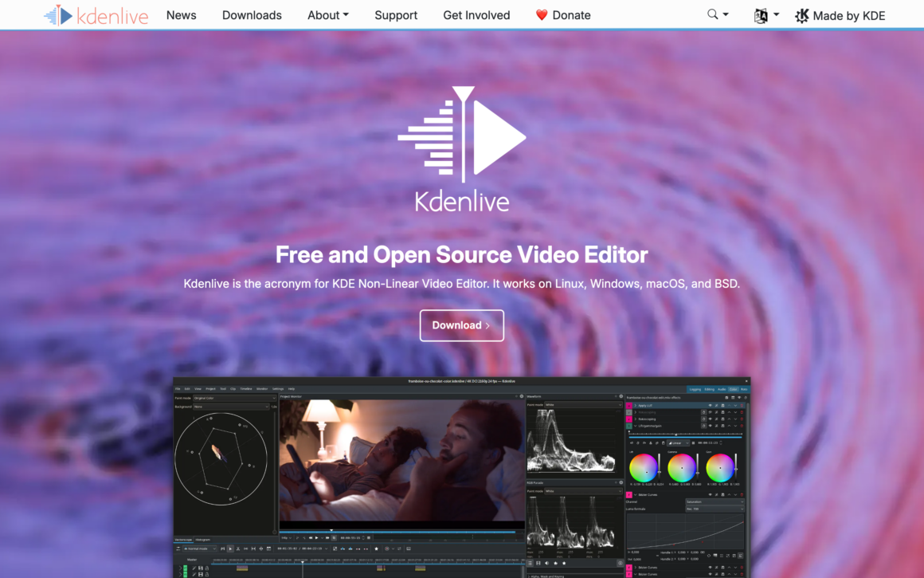Image resolution: width=924 pixels, height=578 pixels.
Task: Click the Gamma color wheel in the effects panel
Action: click(682, 469)
